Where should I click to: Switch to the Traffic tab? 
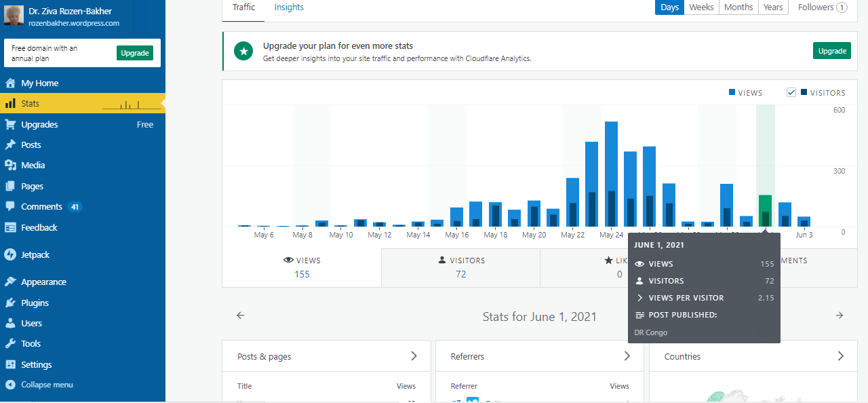point(243,7)
